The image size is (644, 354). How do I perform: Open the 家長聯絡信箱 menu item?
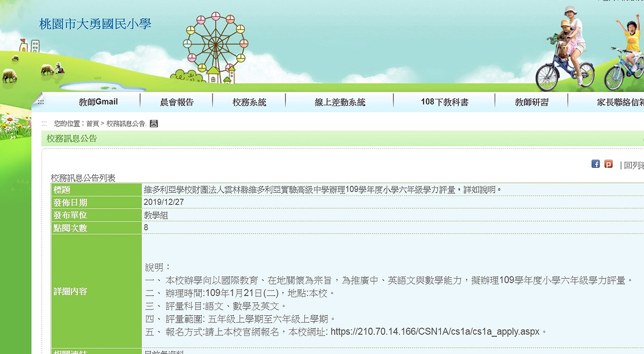click(x=620, y=102)
